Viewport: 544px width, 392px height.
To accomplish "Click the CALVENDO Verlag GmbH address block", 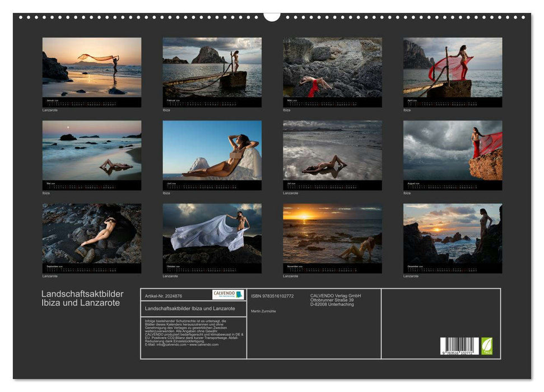I will click(x=336, y=300).
